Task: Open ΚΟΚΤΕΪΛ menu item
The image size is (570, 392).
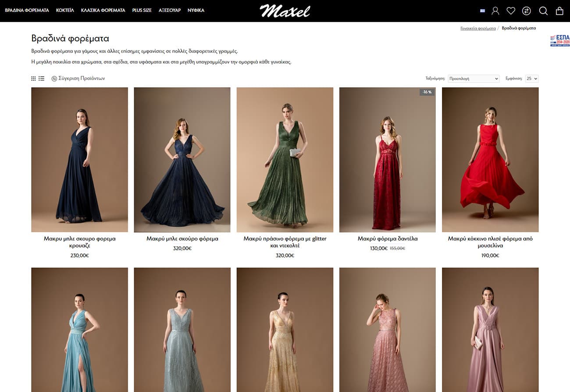Action: (x=65, y=10)
